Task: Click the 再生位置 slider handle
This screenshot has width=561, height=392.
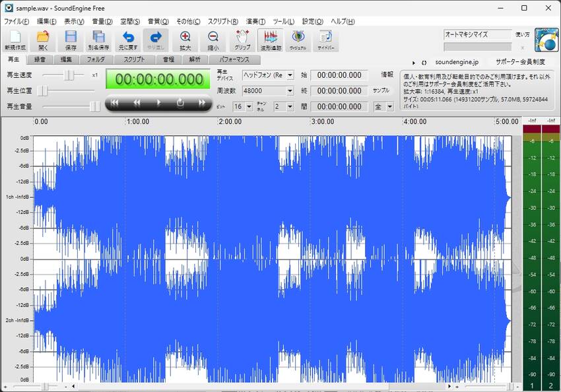Action: (43, 91)
